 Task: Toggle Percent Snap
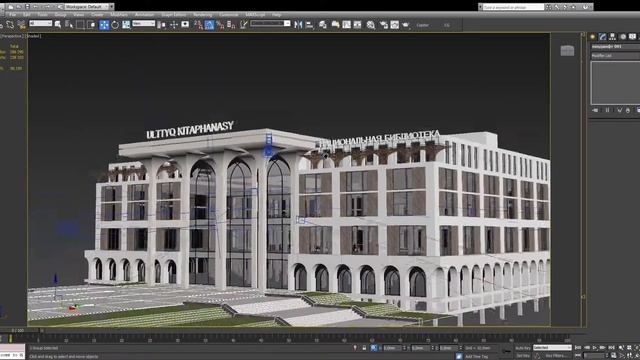[x=220, y=25]
